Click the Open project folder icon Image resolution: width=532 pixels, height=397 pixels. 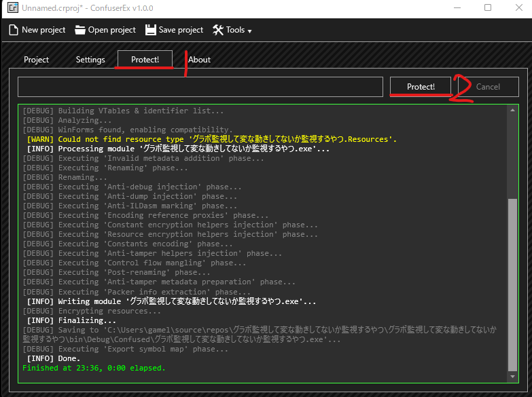click(x=80, y=30)
